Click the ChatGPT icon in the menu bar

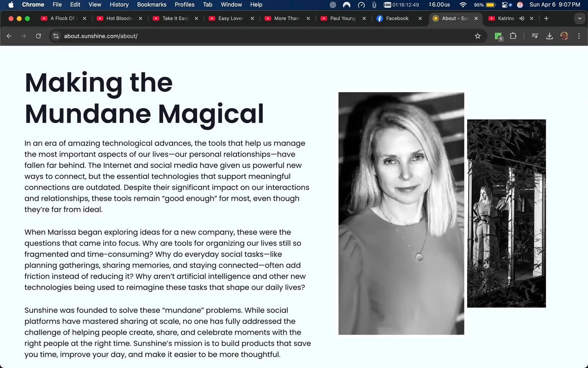pyautogui.click(x=333, y=5)
